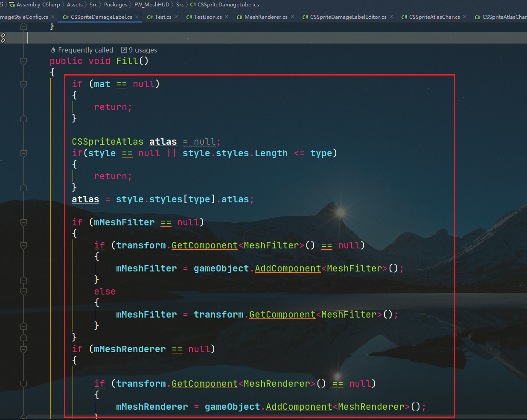
Task: Click the Src breadcrumb right after FW_MeshHUD
Action: pos(180,5)
